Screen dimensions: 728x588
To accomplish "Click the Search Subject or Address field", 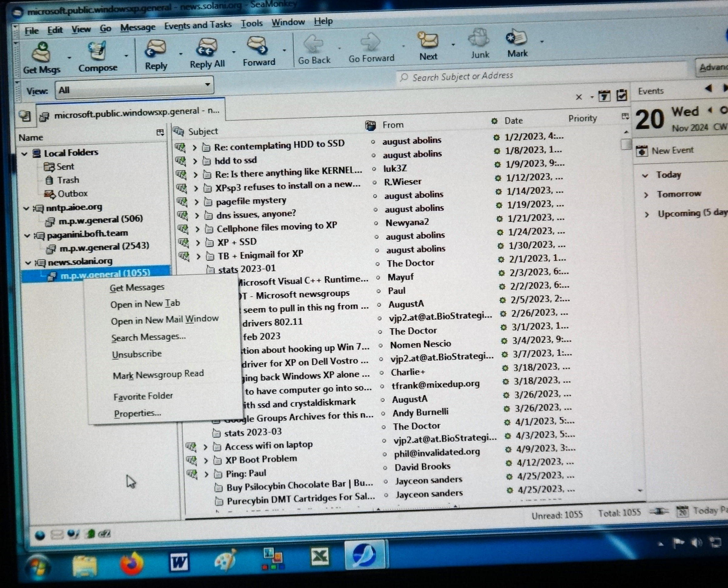I will point(542,74).
